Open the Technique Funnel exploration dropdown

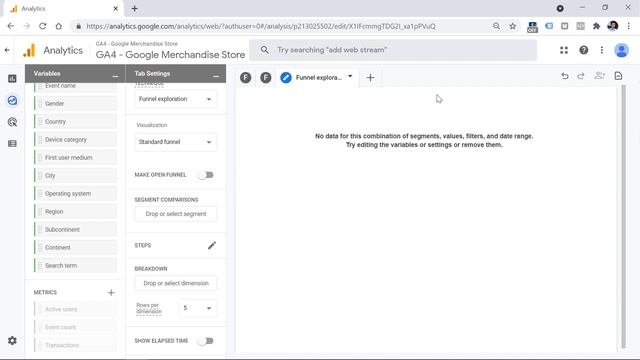coord(176,99)
